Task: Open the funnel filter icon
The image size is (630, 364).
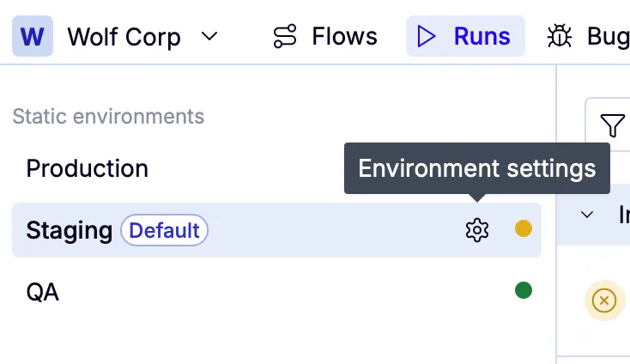Action: (x=612, y=126)
